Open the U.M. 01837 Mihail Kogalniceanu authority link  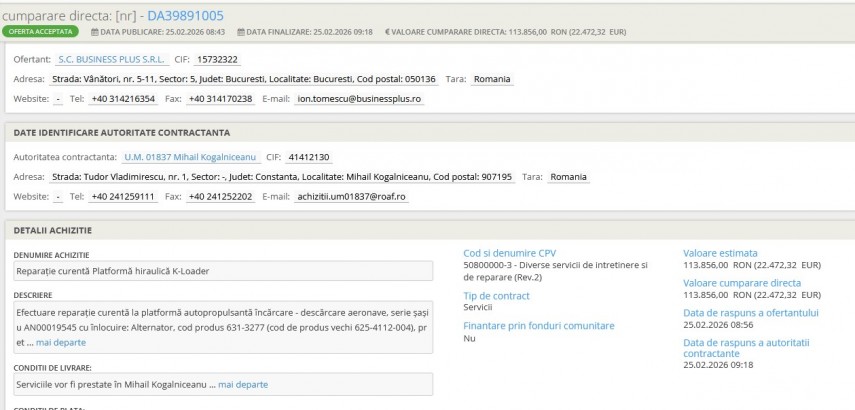(x=189, y=157)
